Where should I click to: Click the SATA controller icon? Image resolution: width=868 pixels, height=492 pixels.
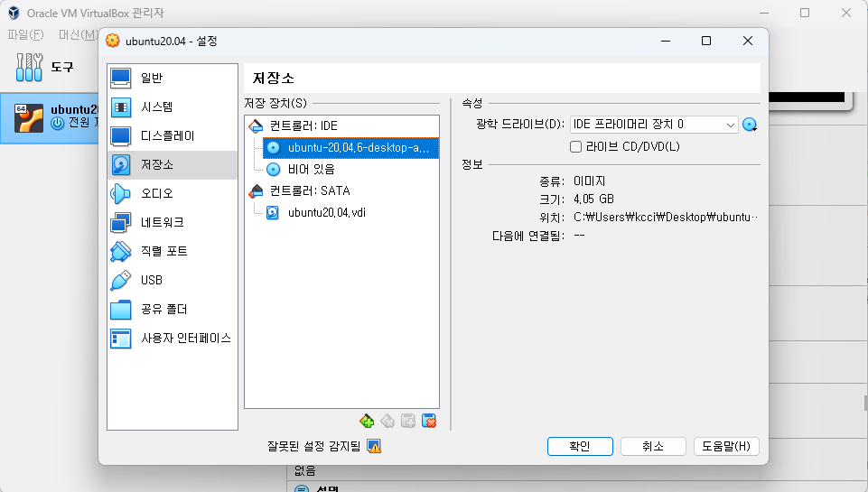point(256,191)
